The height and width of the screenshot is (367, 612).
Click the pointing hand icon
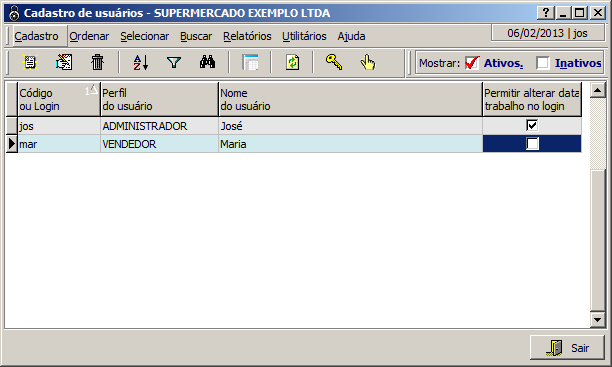point(368,62)
